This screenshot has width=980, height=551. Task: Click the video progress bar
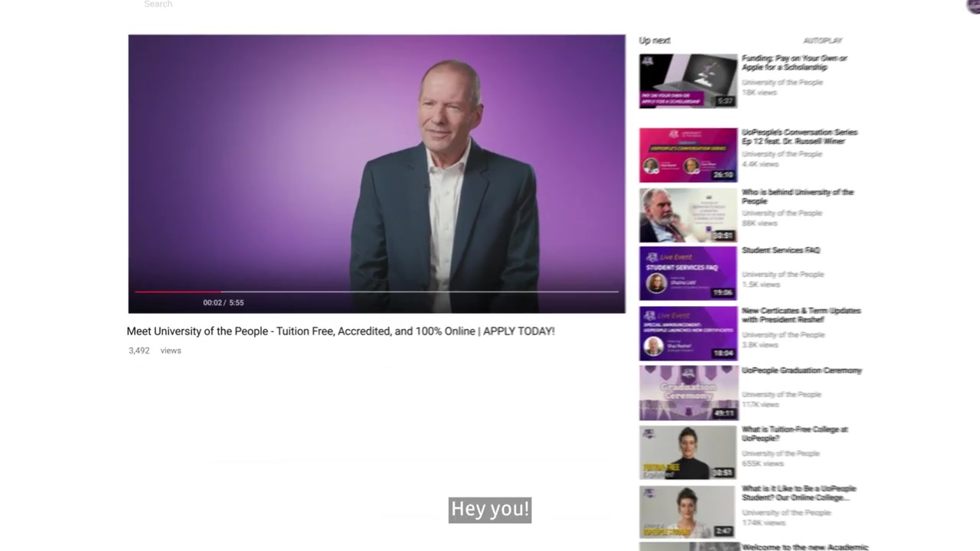coord(377,292)
